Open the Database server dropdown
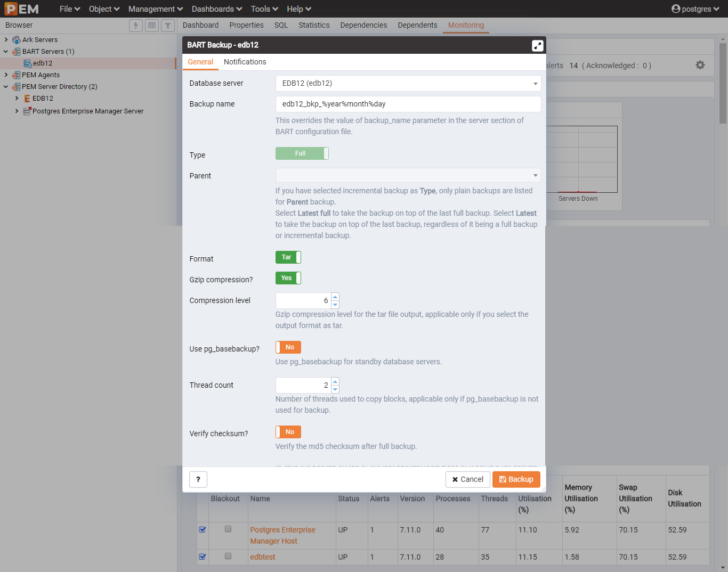 click(x=408, y=83)
